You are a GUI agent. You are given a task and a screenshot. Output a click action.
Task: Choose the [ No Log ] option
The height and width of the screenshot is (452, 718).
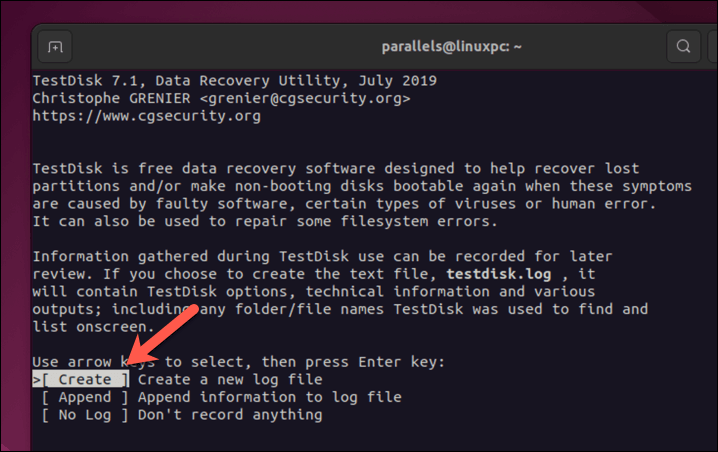click(84, 414)
